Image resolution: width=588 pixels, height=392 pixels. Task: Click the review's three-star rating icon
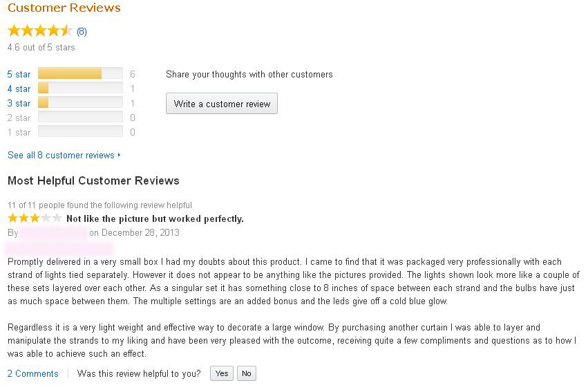click(35, 218)
